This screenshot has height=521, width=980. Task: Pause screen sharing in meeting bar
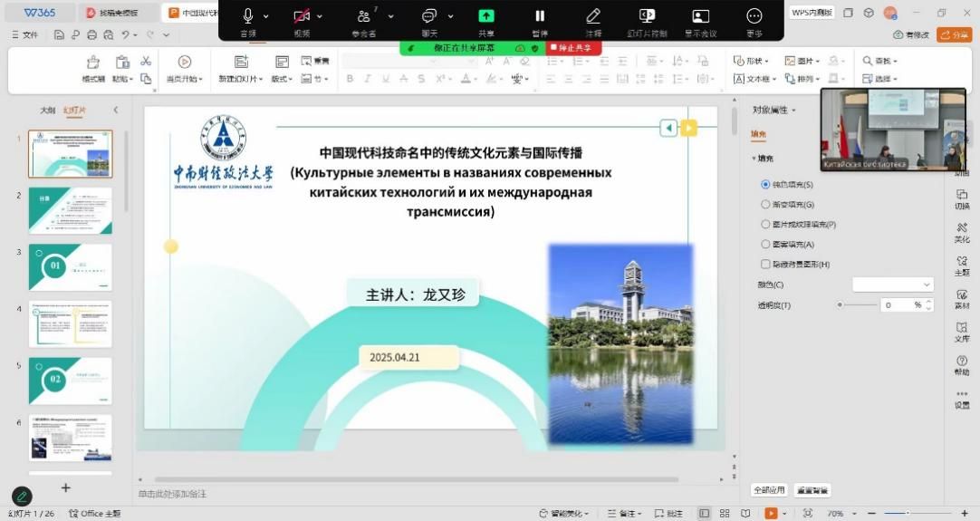click(x=540, y=16)
